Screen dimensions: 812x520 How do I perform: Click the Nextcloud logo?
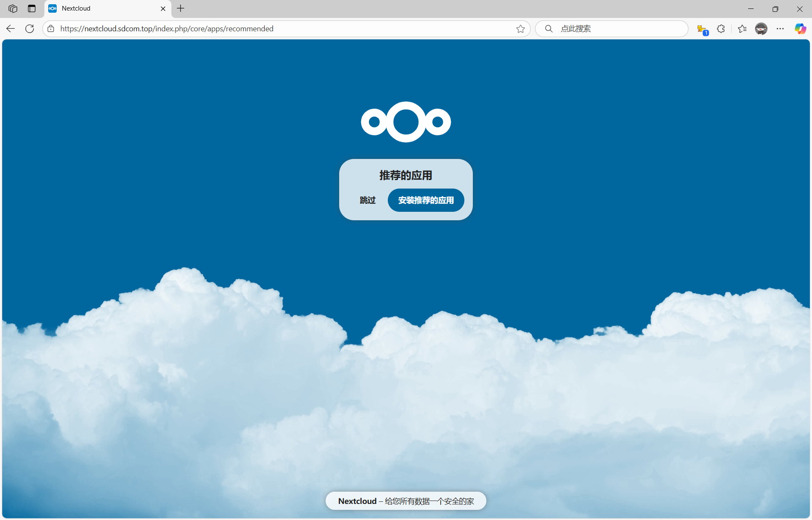click(x=406, y=122)
